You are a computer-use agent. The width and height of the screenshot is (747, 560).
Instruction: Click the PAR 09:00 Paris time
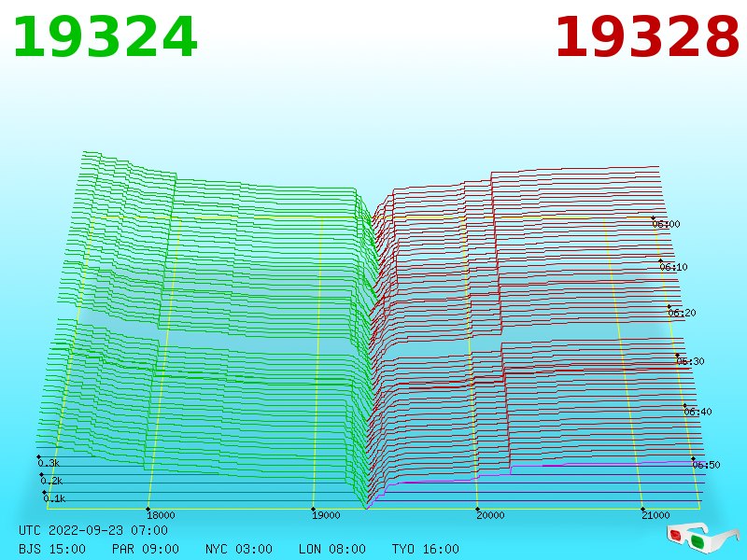[x=146, y=549]
